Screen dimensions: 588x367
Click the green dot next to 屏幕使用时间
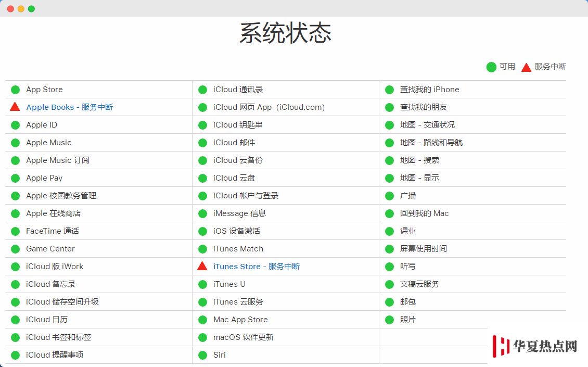click(x=390, y=249)
